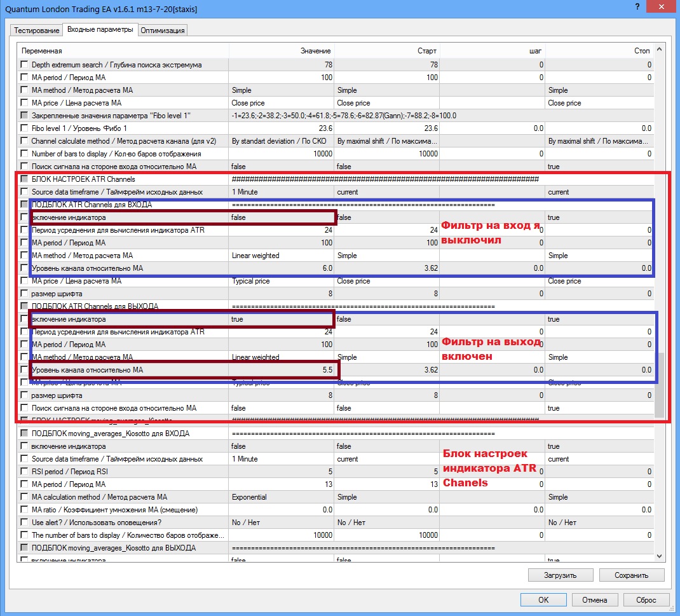Open the Exponential MA calculation method value
The width and height of the screenshot is (680, 616).
282,496
